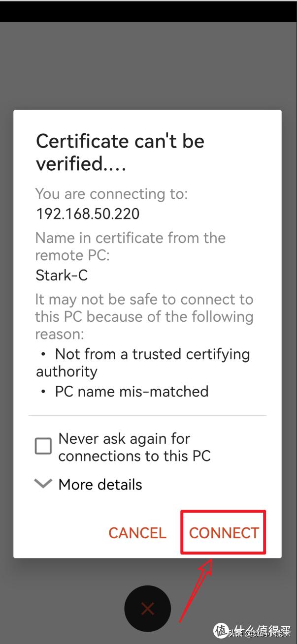Click the 'Certificate can't be verified' title

click(120, 153)
